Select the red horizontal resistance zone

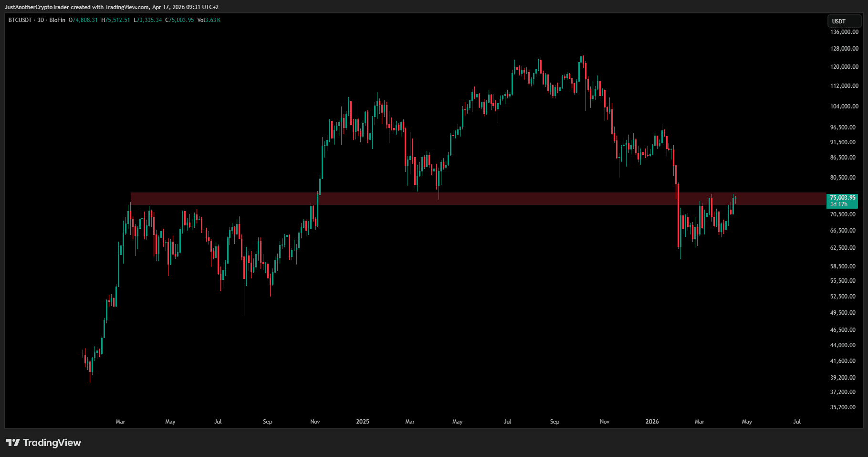point(477,199)
